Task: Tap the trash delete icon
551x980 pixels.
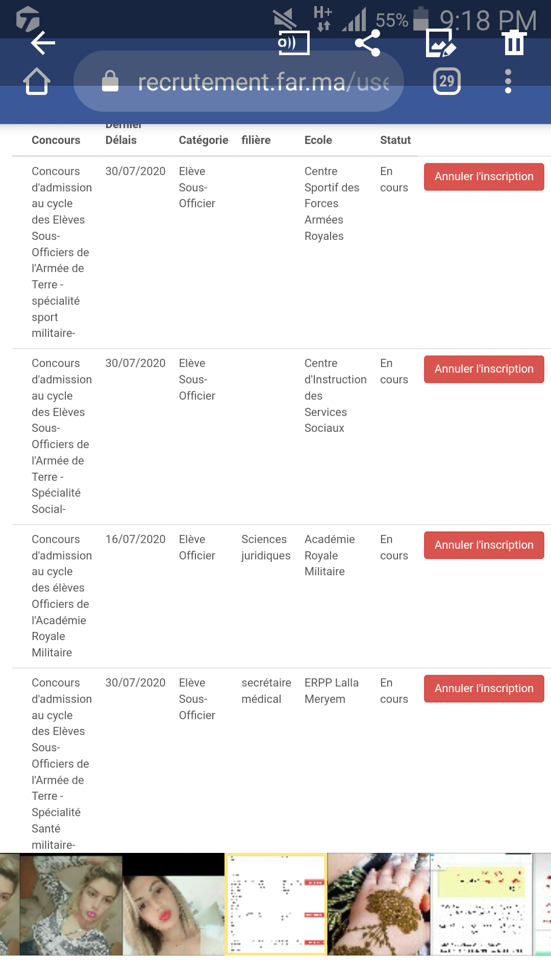Action: 514,43
